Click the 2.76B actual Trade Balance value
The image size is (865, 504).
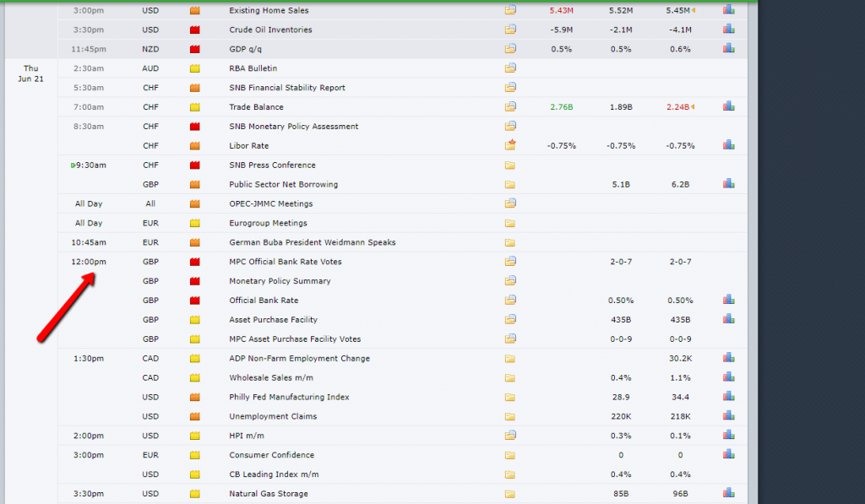(562, 107)
